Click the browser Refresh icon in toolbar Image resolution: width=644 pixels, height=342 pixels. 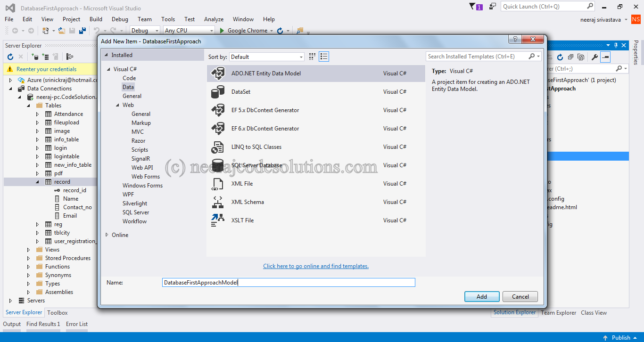(x=280, y=31)
